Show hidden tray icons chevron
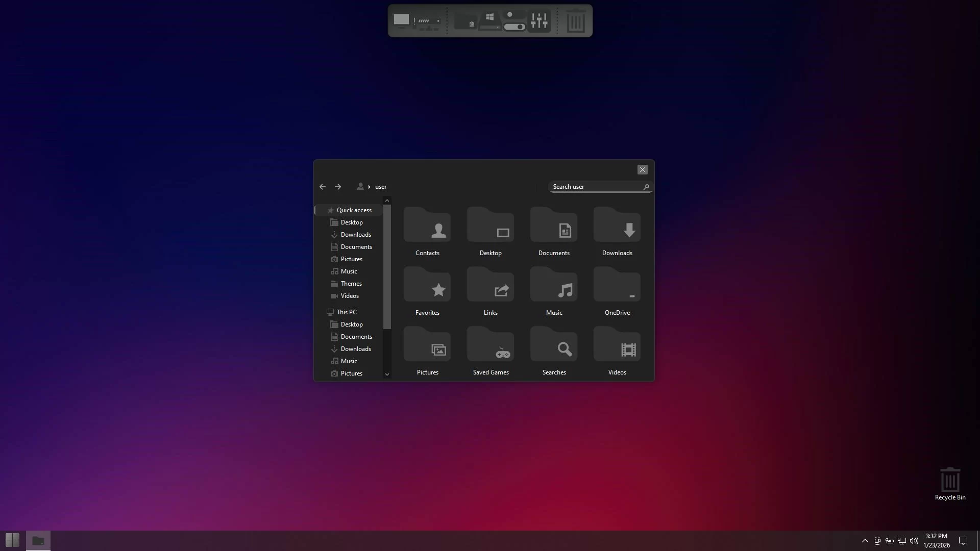 pyautogui.click(x=865, y=541)
